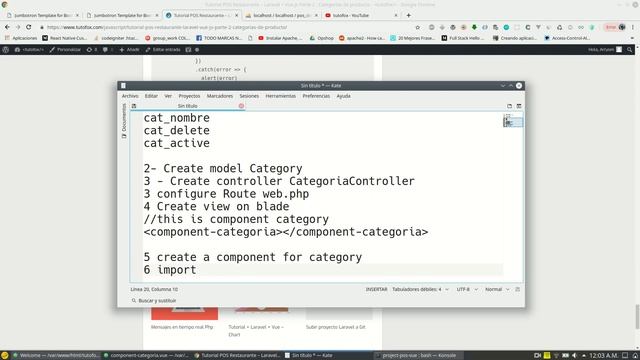640x360 pixels.
Task: Open the Documentos side panel
Action: pyautogui.click(x=124, y=121)
